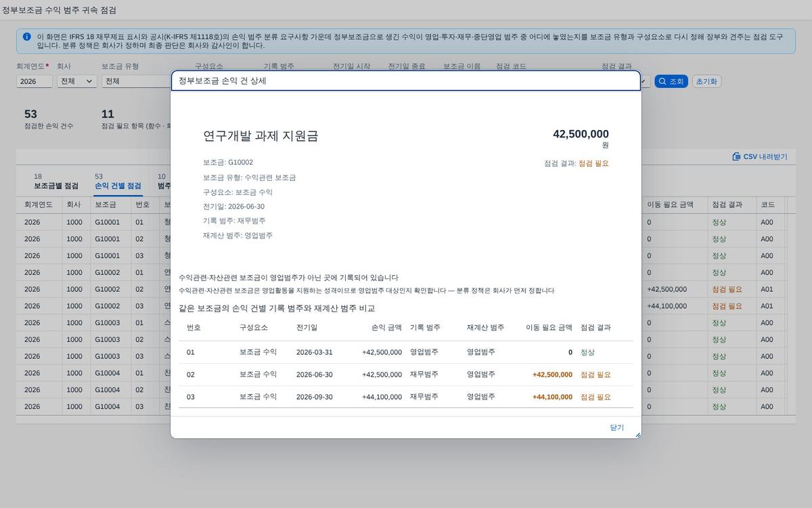The width and height of the screenshot is (812, 508).
Task: Click the heading 연구개발 과제 지원금
Action: (x=261, y=135)
